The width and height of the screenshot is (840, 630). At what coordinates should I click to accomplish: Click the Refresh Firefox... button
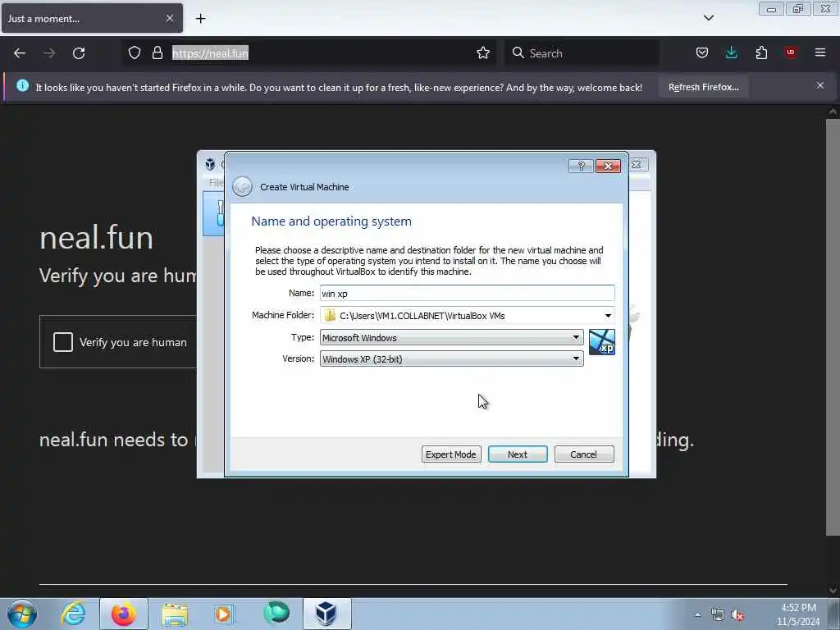point(703,87)
